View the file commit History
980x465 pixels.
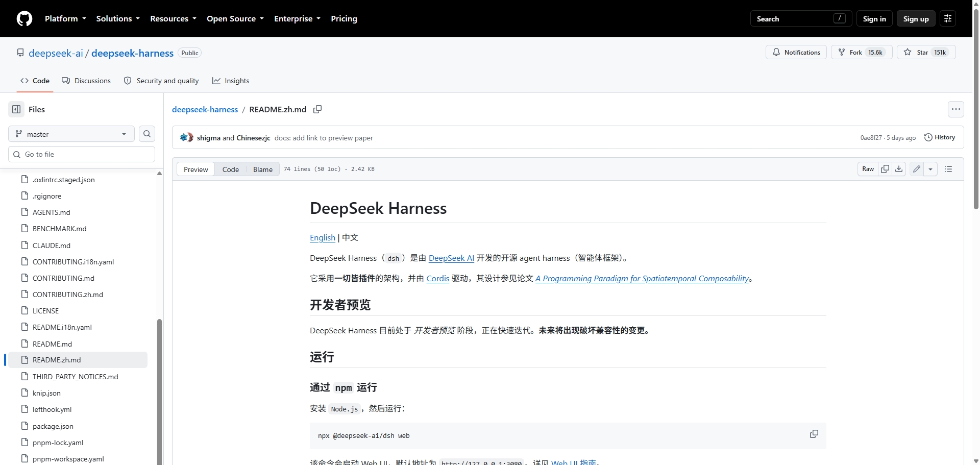pyautogui.click(x=940, y=137)
